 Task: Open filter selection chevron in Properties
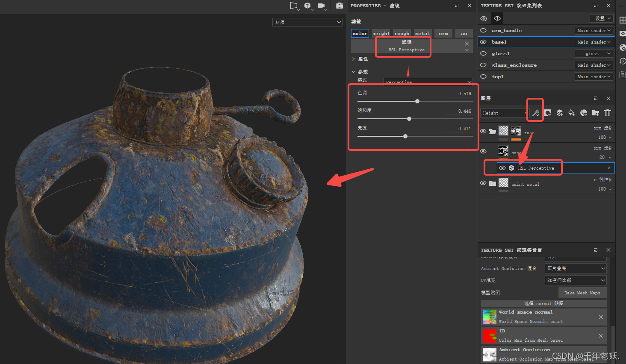pyautogui.click(x=467, y=50)
